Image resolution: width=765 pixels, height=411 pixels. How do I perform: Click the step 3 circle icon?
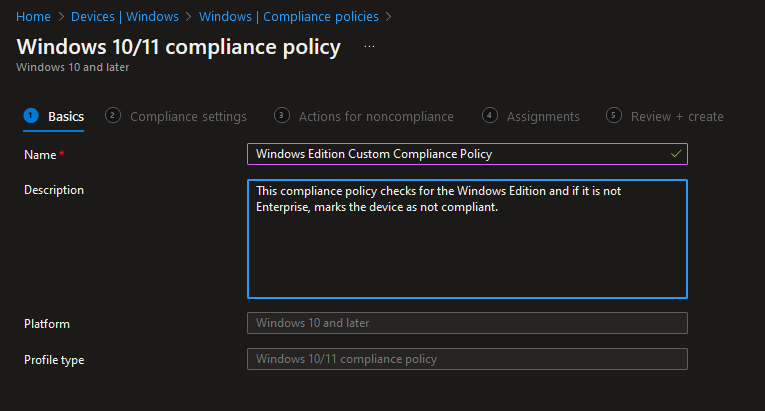pyautogui.click(x=282, y=116)
